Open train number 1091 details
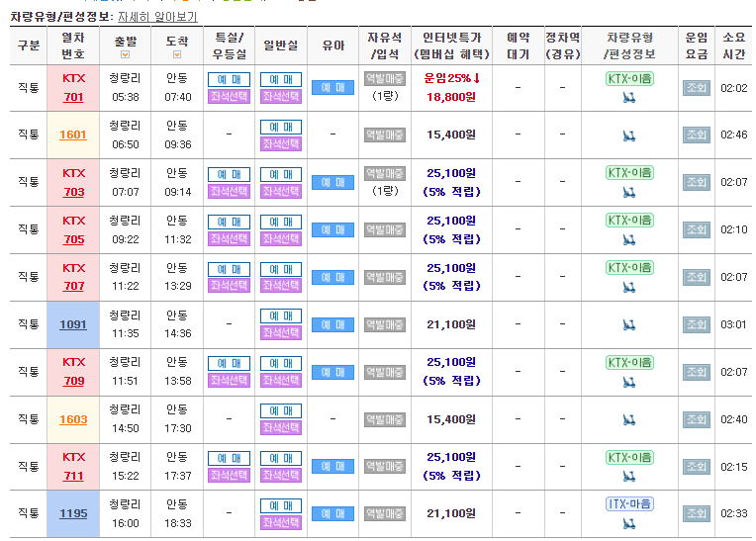This screenshot has height=541, width=756. [x=73, y=324]
